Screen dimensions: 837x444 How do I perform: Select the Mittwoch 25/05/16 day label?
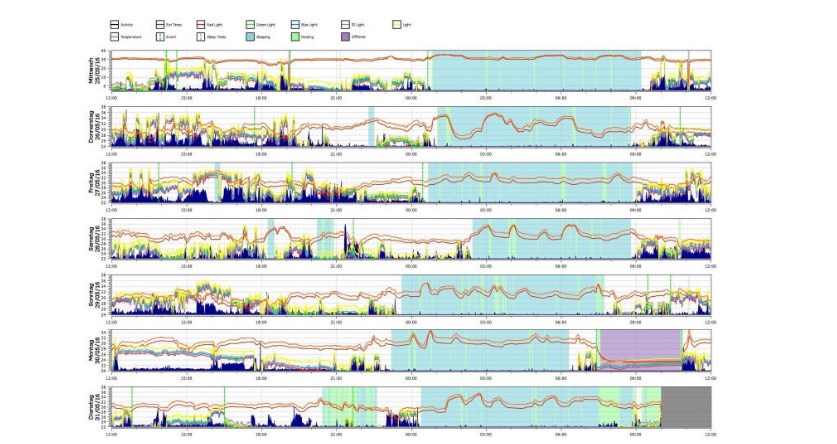94,71
